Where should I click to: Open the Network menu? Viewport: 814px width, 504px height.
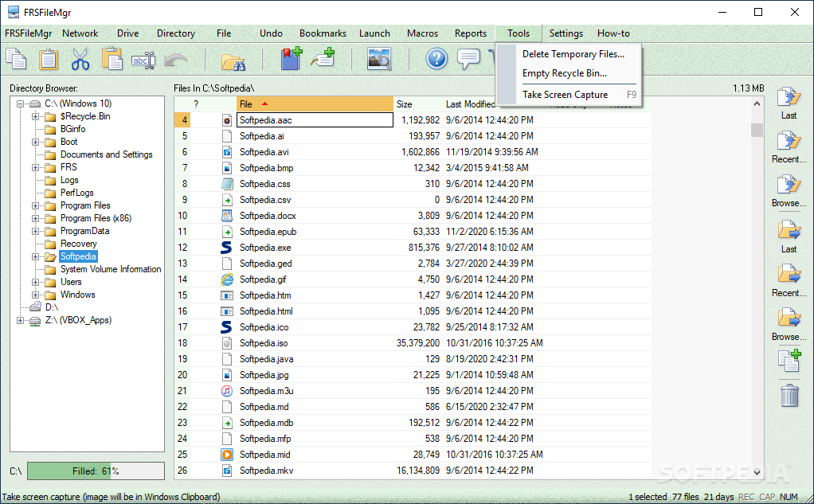point(80,33)
